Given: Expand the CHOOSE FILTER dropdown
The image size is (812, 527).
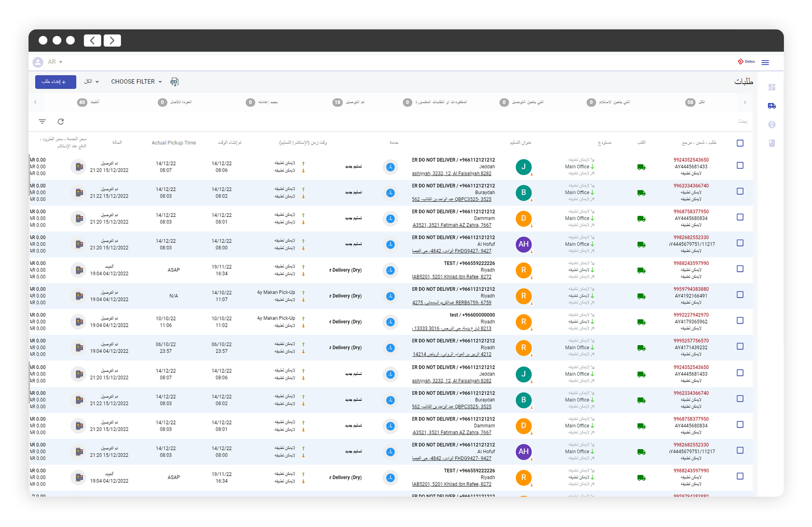Looking at the screenshot, I should click(x=136, y=82).
